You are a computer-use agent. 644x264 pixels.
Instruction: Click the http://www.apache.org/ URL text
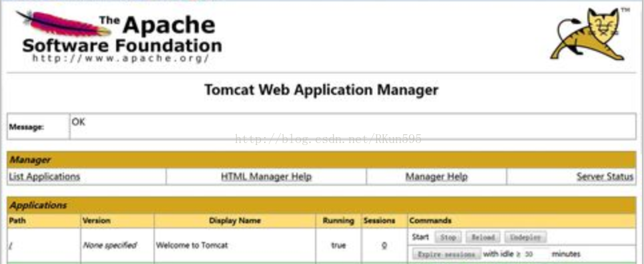121,58
